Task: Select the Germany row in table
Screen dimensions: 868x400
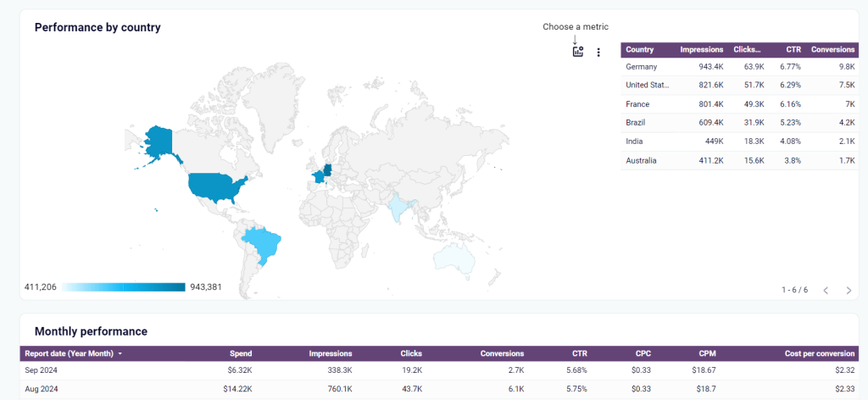Action: tap(739, 67)
